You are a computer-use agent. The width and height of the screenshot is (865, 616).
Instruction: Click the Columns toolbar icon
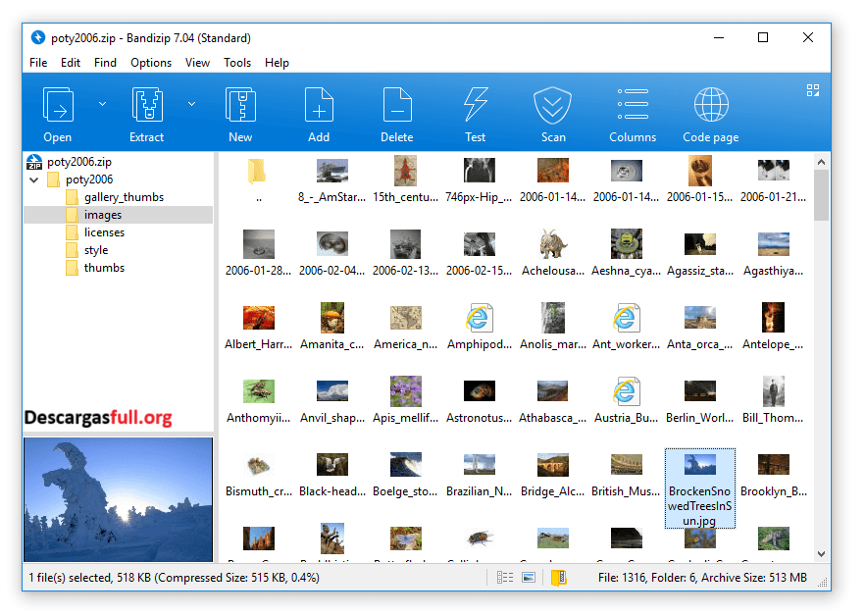[x=633, y=104]
